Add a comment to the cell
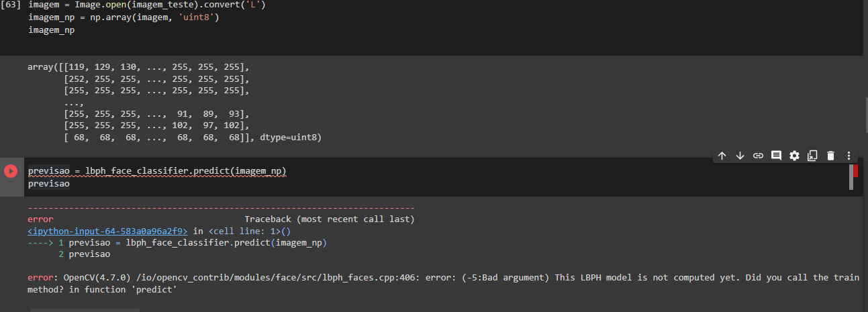 pos(776,156)
